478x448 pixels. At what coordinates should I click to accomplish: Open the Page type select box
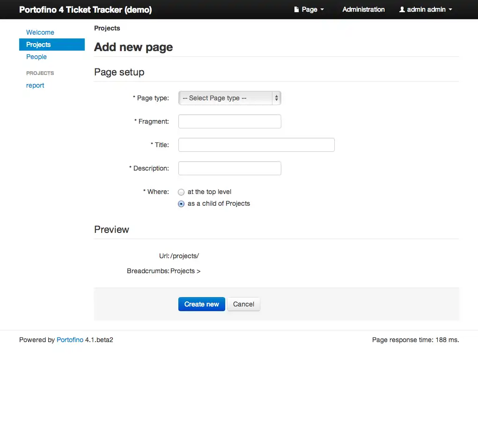pos(229,98)
